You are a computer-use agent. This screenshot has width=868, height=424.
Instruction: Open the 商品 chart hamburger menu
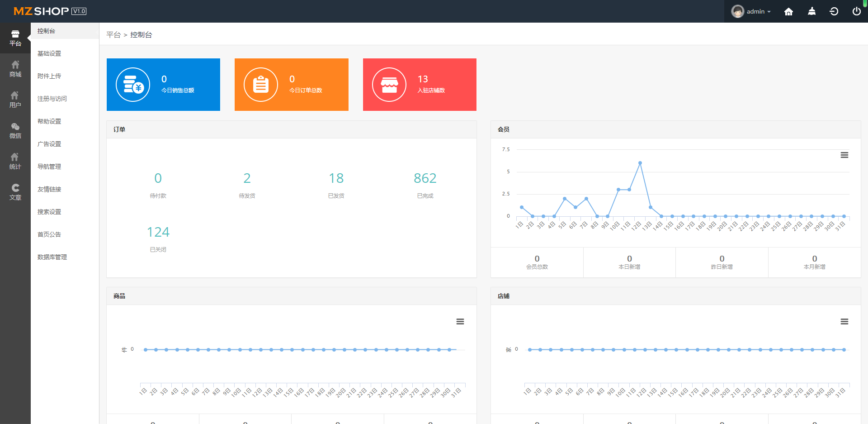tap(460, 322)
